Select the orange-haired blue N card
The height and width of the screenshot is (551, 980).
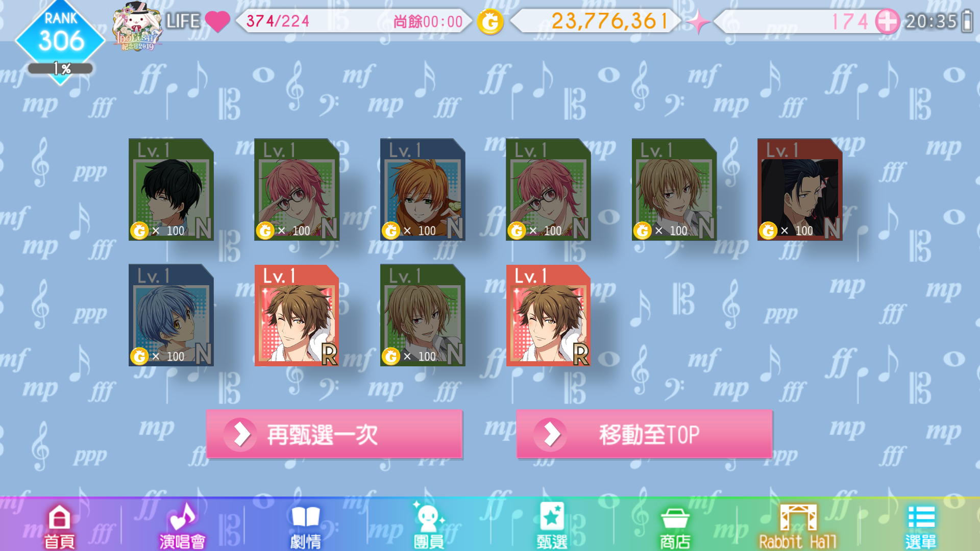coord(423,189)
